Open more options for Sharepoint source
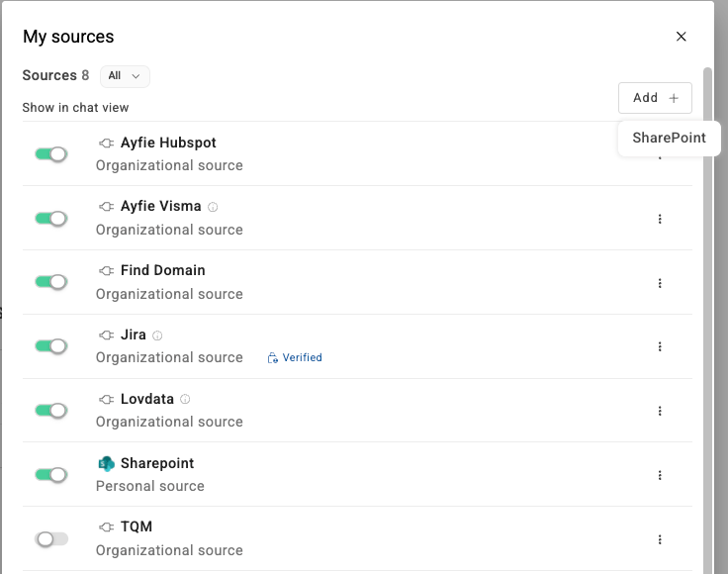 [660, 475]
